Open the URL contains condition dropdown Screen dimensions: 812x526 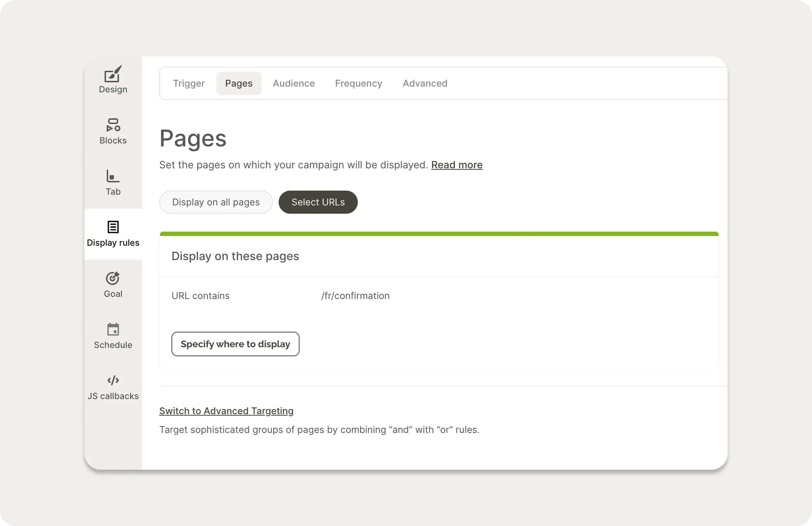click(201, 296)
